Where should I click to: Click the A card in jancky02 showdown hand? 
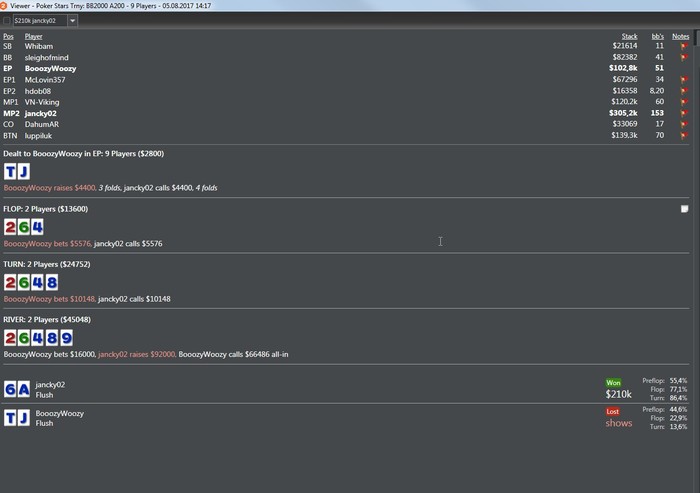[24, 389]
